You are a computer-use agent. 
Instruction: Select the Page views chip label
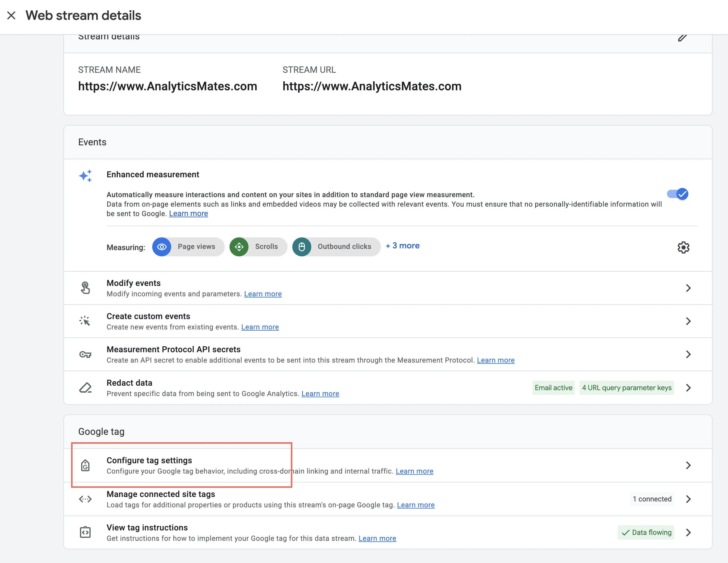[196, 247]
